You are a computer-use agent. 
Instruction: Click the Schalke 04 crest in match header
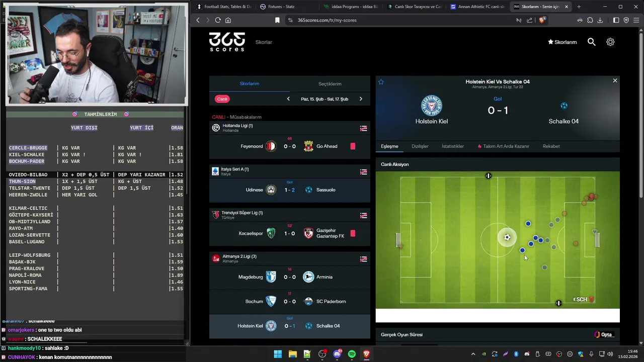564,106
